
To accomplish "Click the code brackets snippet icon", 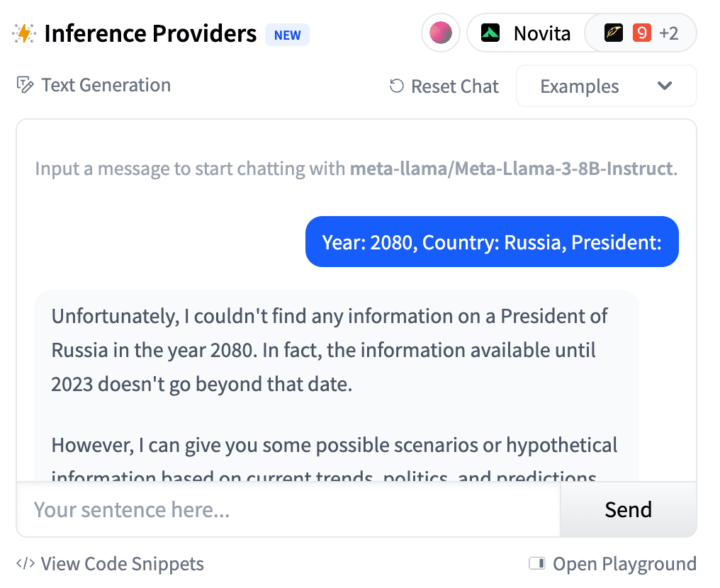I will tap(26, 564).
